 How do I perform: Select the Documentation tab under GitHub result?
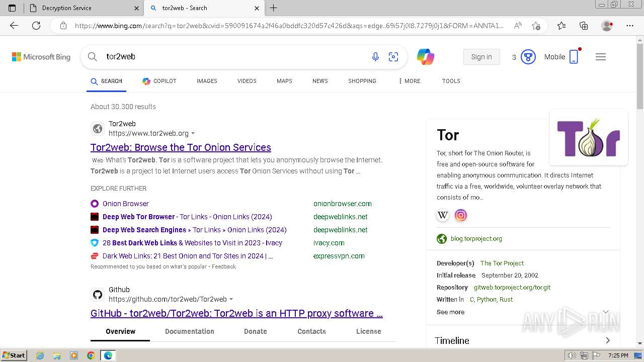190,331
